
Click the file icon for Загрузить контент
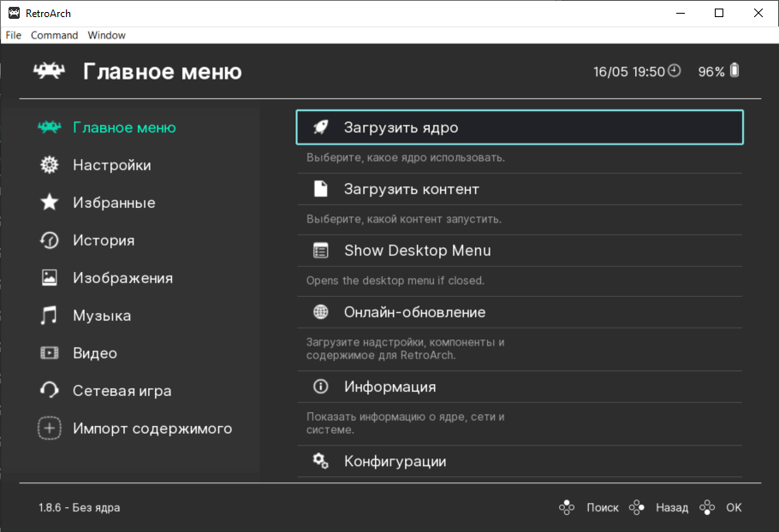coord(321,188)
